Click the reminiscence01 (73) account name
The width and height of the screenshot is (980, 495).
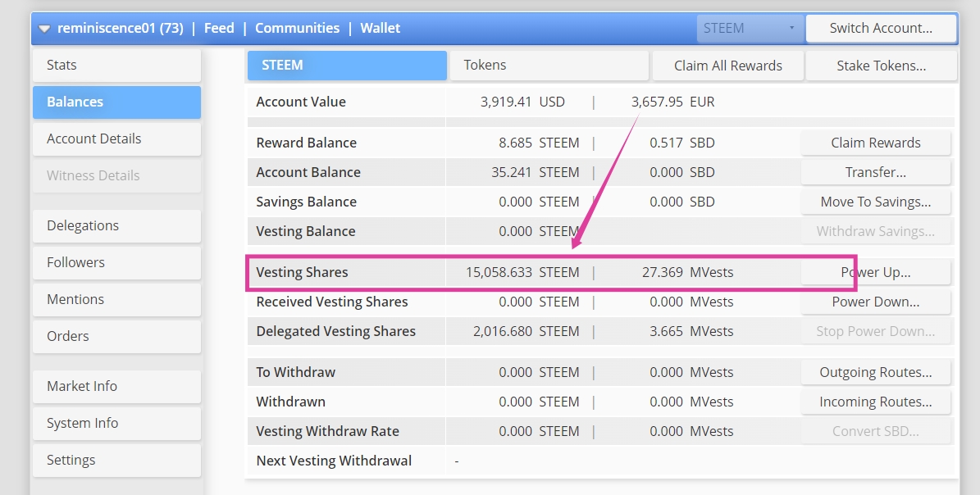pos(120,28)
